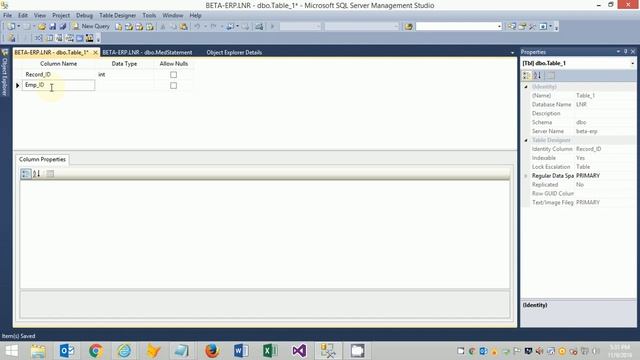
Task: Open Google Chrome from the taskbar
Action: pyautogui.click(x=96, y=351)
